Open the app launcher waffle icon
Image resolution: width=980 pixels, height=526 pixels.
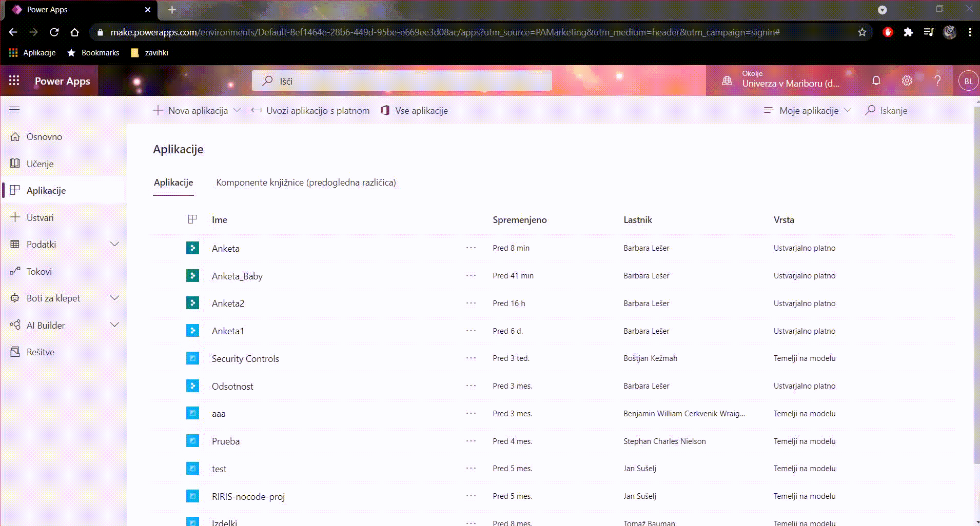(x=14, y=80)
